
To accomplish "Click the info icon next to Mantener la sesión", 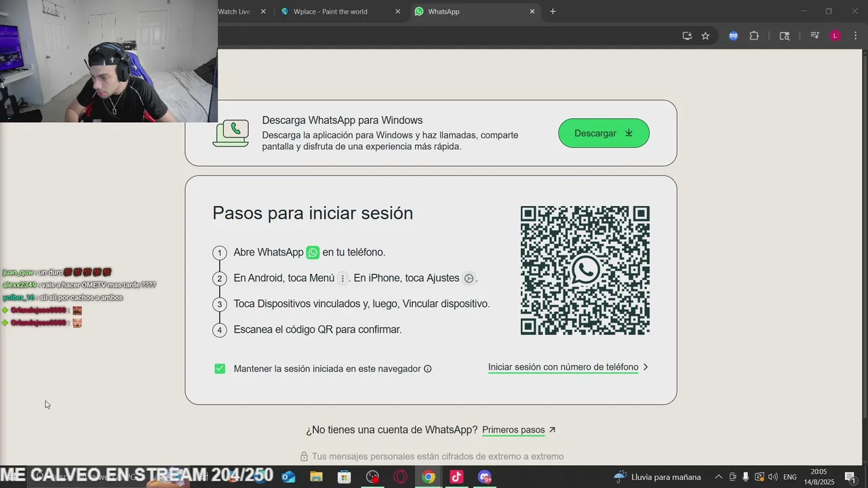I will 427,369.
